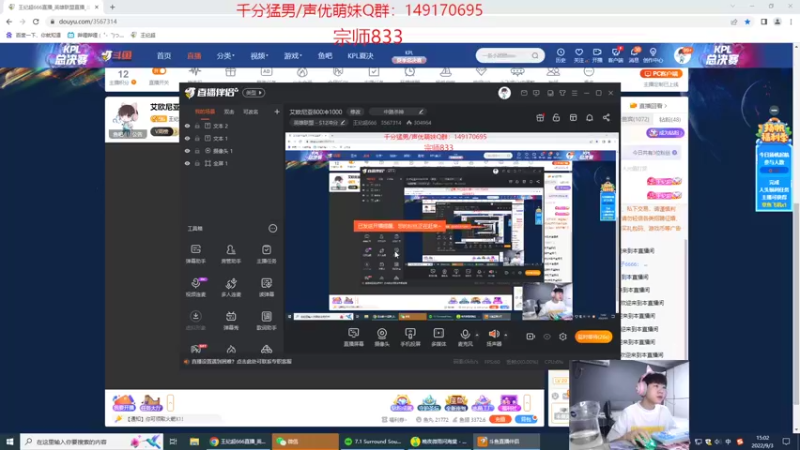Open 游戏 dropdown in Douyu navigation

pyautogui.click(x=293, y=56)
